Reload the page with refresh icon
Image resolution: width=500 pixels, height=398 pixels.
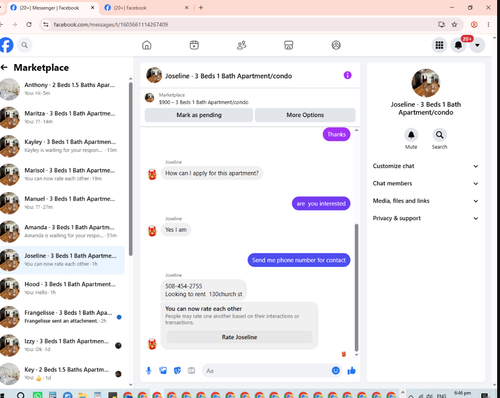tap(29, 24)
